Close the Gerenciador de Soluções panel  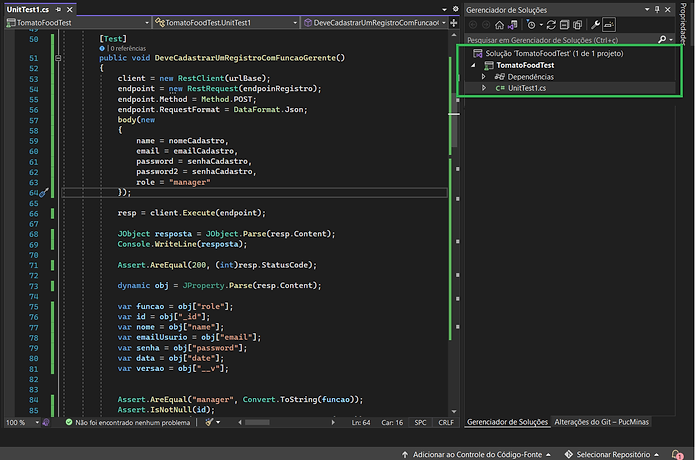click(668, 9)
